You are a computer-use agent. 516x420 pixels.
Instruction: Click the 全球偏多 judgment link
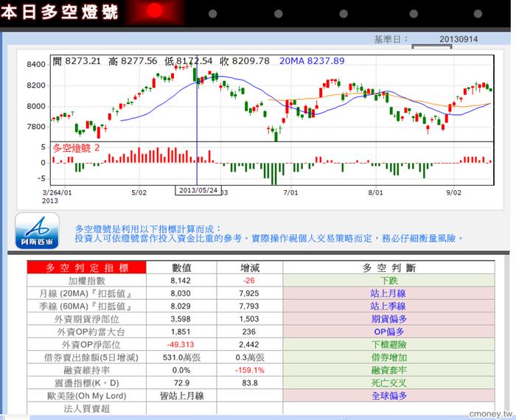[389, 396]
